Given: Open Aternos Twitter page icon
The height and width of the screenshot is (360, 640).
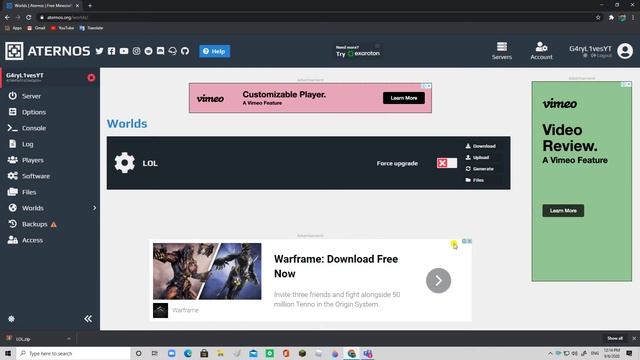Looking at the screenshot, I should 99,51.
